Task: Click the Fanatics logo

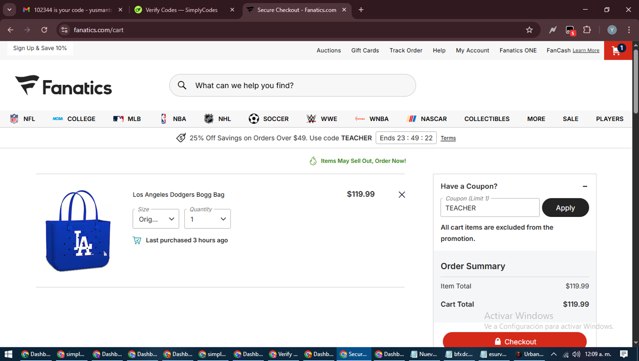Action: [64, 86]
